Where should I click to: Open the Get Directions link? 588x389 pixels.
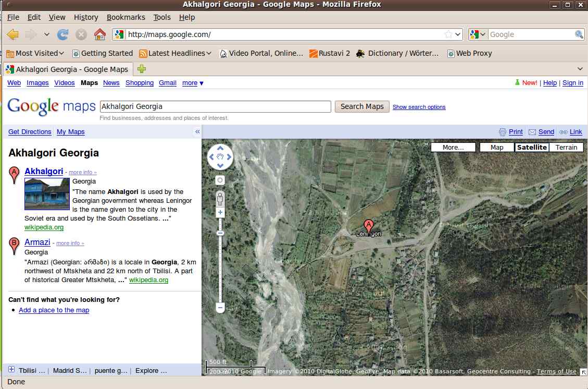click(30, 132)
